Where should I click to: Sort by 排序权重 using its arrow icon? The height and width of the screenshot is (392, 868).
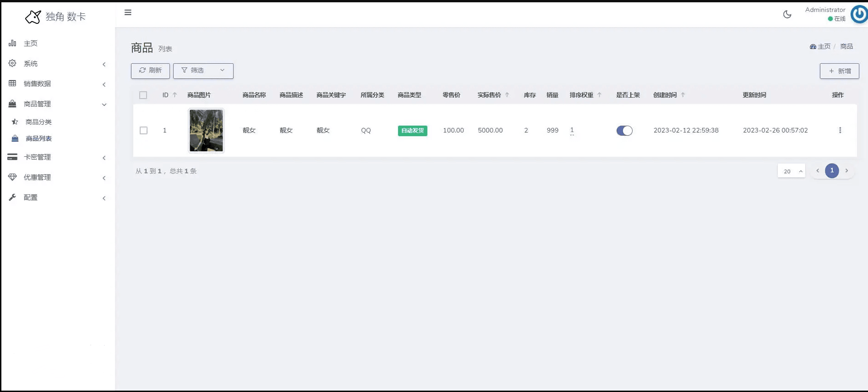tap(599, 95)
